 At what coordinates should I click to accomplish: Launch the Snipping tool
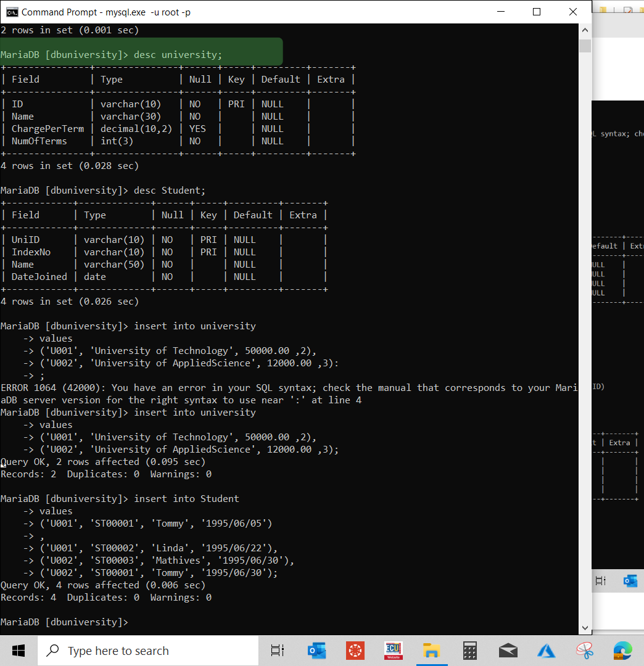(584, 651)
